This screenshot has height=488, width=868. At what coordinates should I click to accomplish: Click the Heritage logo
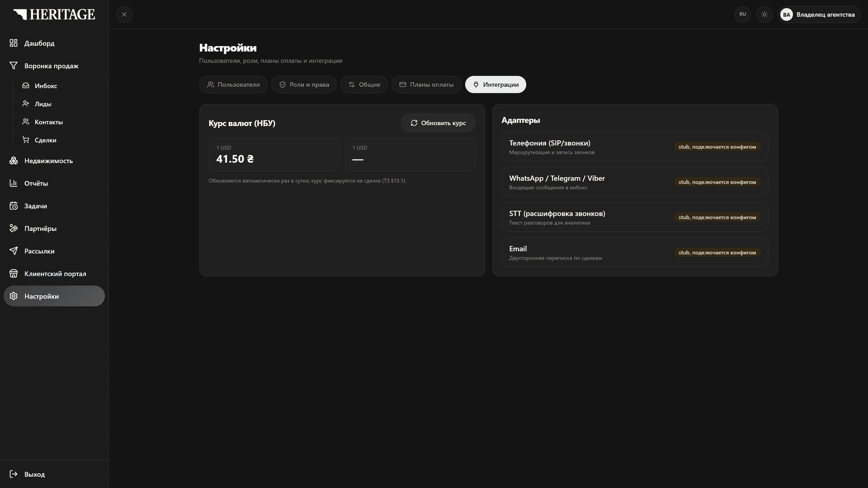[x=54, y=14]
